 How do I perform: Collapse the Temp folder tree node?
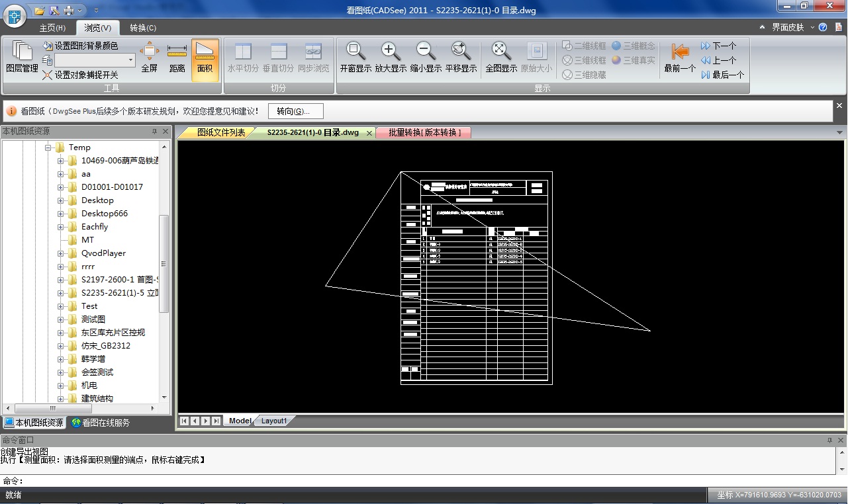click(x=48, y=147)
